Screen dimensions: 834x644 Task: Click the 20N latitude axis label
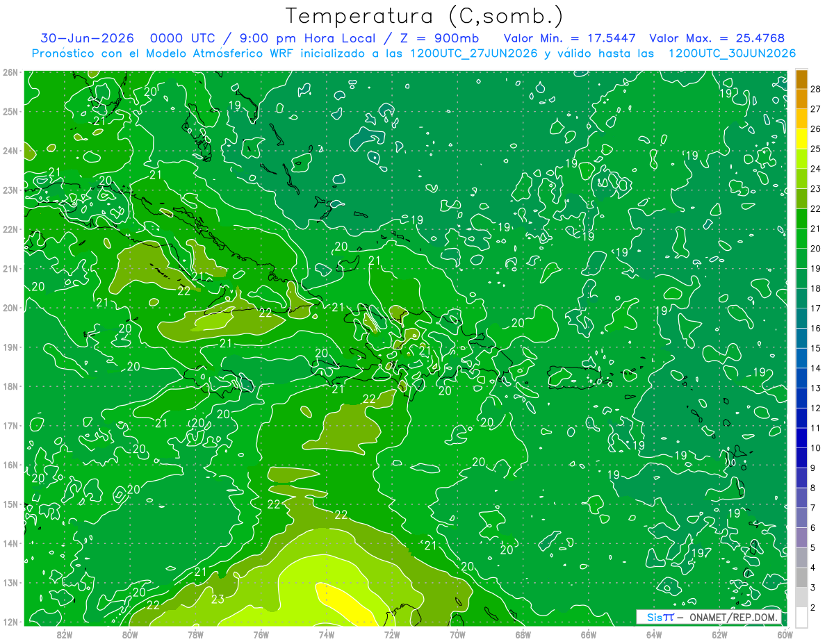pos(10,308)
